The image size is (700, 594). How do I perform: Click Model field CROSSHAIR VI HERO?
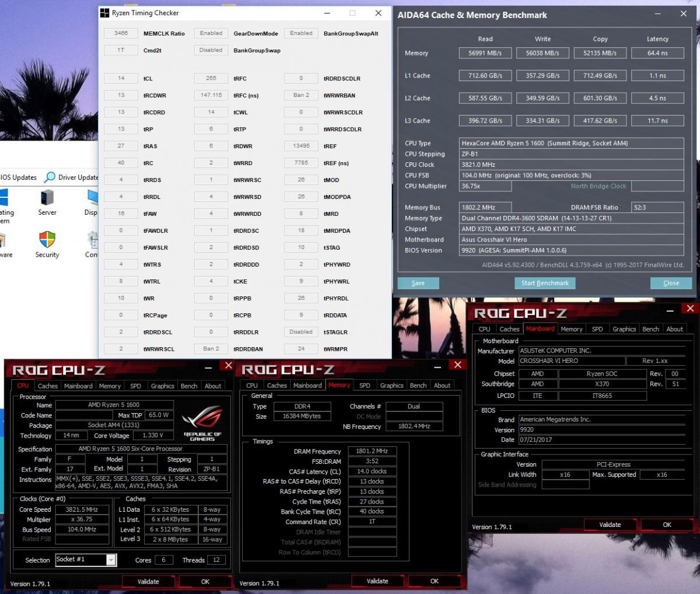click(572, 361)
